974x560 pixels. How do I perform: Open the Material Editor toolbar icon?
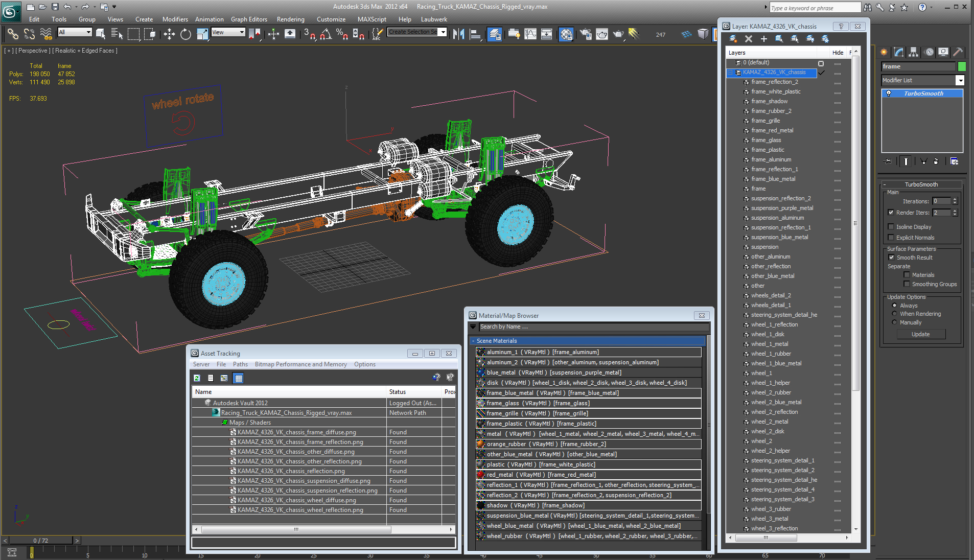point(566,34)
